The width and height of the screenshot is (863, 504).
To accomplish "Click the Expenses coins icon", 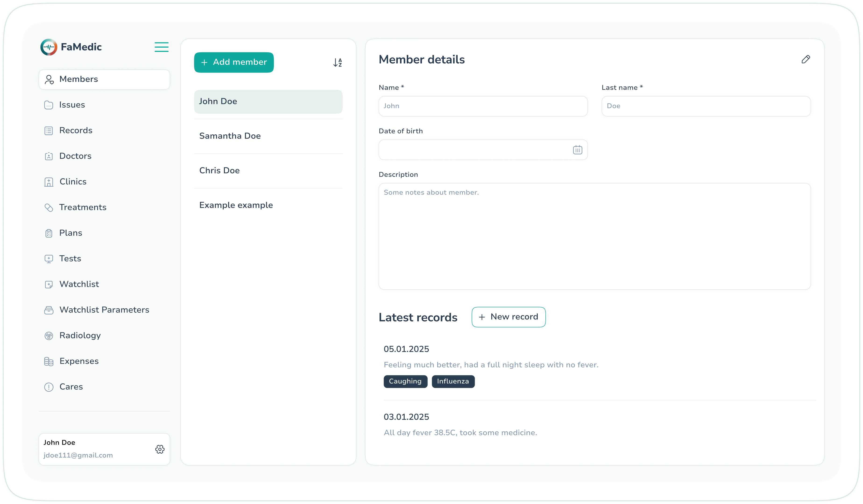I will coord(49,362).
